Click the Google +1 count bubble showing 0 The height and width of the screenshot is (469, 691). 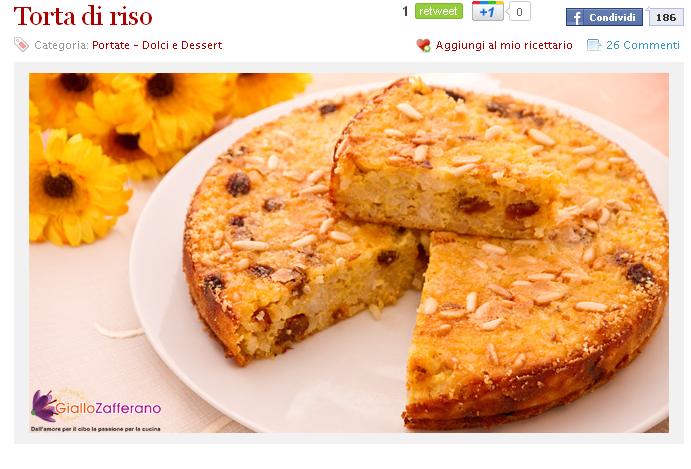519,11
